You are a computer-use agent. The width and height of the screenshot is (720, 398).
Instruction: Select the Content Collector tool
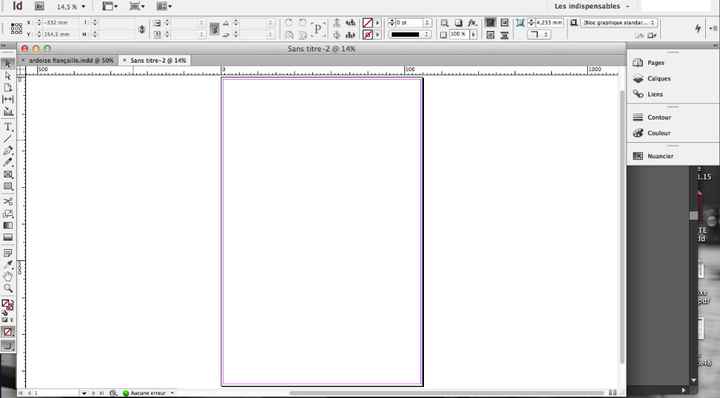[x=8, y=111]
